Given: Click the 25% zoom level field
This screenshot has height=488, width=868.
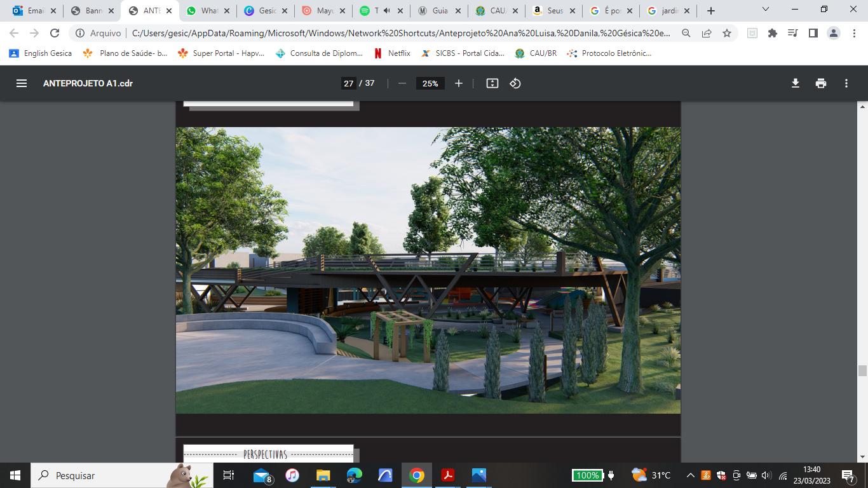Looking at the screenshot, I should 430,83.
